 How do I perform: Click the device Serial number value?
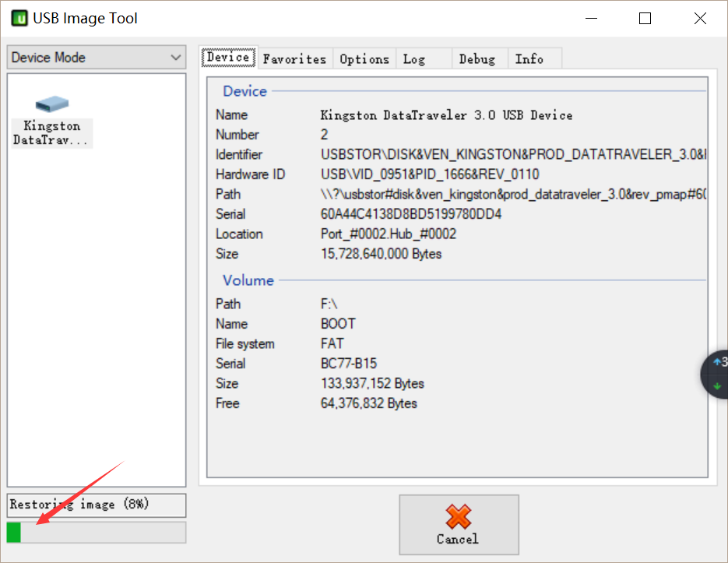pyautogui.click(x=411, y=214)
